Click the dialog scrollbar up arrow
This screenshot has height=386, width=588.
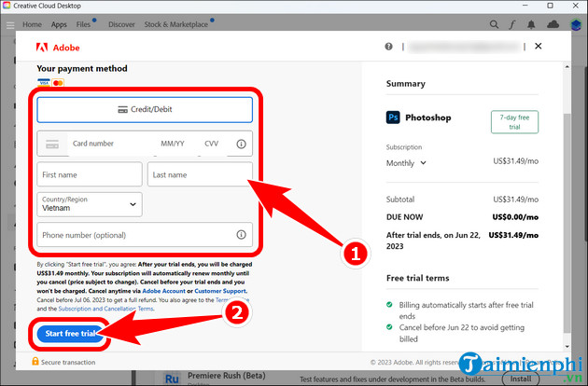(x=567, y=67)
